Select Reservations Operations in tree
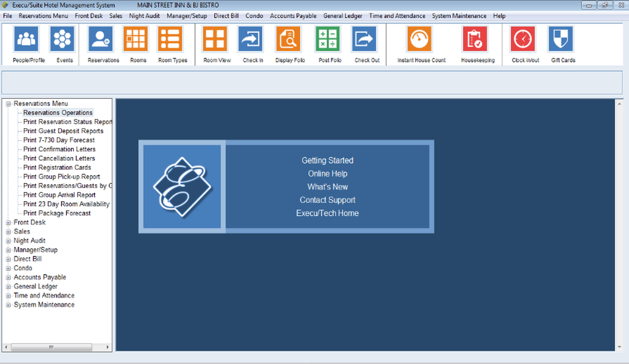629x364 pixels. 58,113
